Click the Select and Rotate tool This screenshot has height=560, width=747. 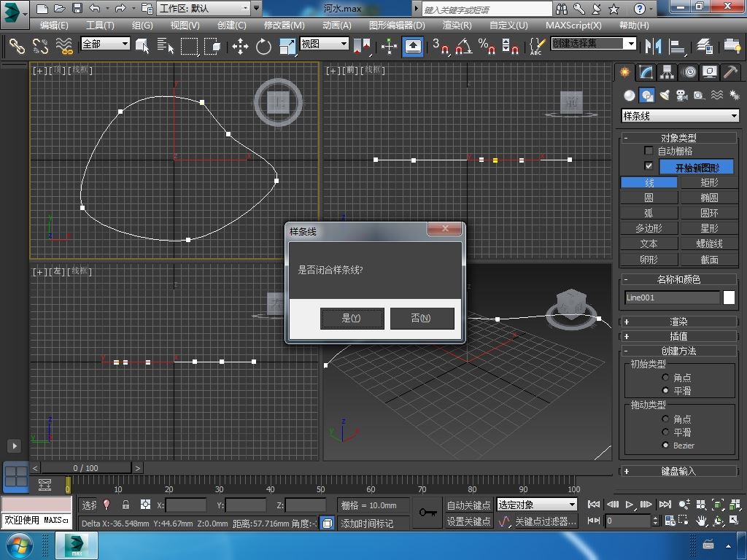(x=263, y=47)
